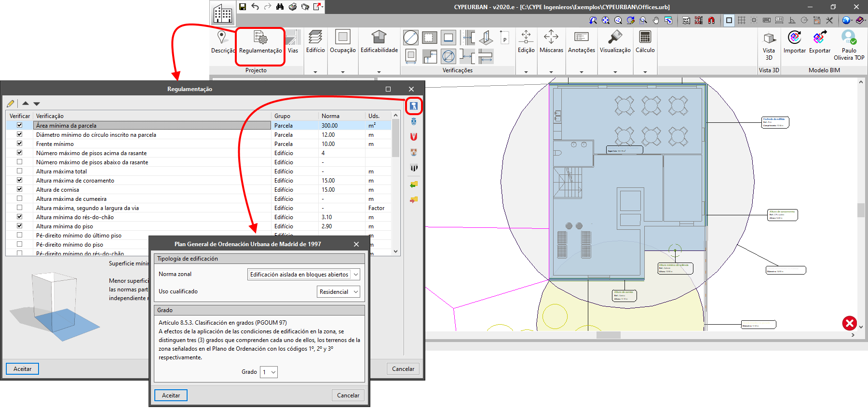Image resolution: width=868 pixels, height=408 pixels.
Task: Click the redo arrow icon
Action: 268,7
